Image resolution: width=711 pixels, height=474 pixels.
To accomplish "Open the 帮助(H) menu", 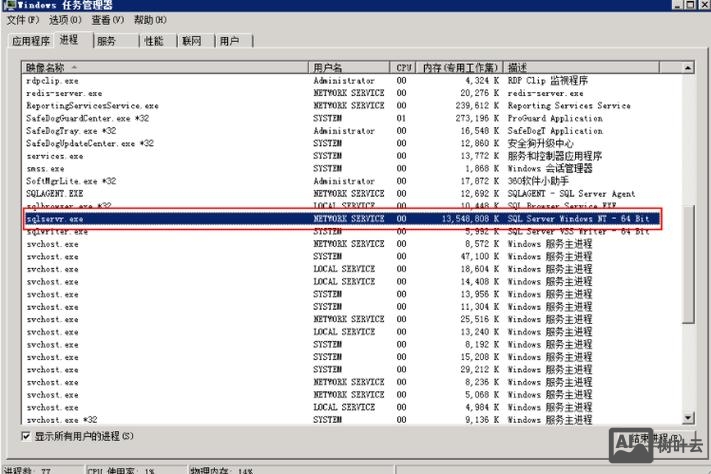I will [150, 20].
